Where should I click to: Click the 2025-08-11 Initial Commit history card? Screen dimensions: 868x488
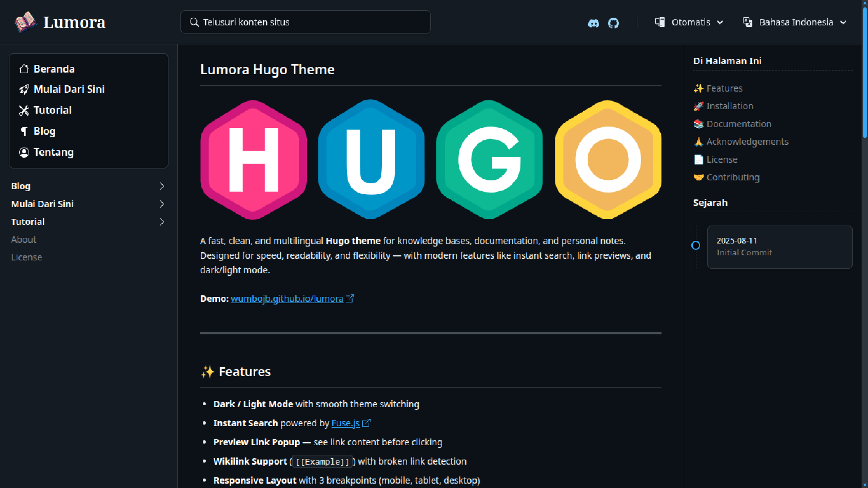coord(780,247)
